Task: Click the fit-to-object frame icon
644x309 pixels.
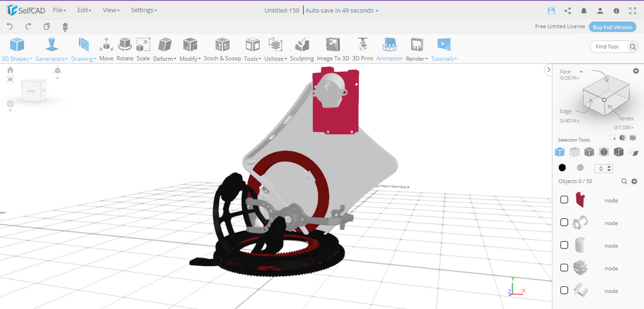Action: pos(10,79)
